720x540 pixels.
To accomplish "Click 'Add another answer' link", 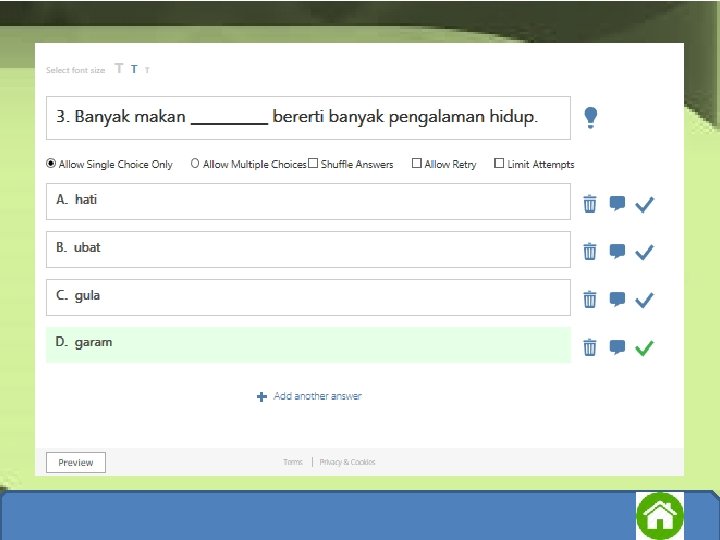I will (x=317, y=396).
